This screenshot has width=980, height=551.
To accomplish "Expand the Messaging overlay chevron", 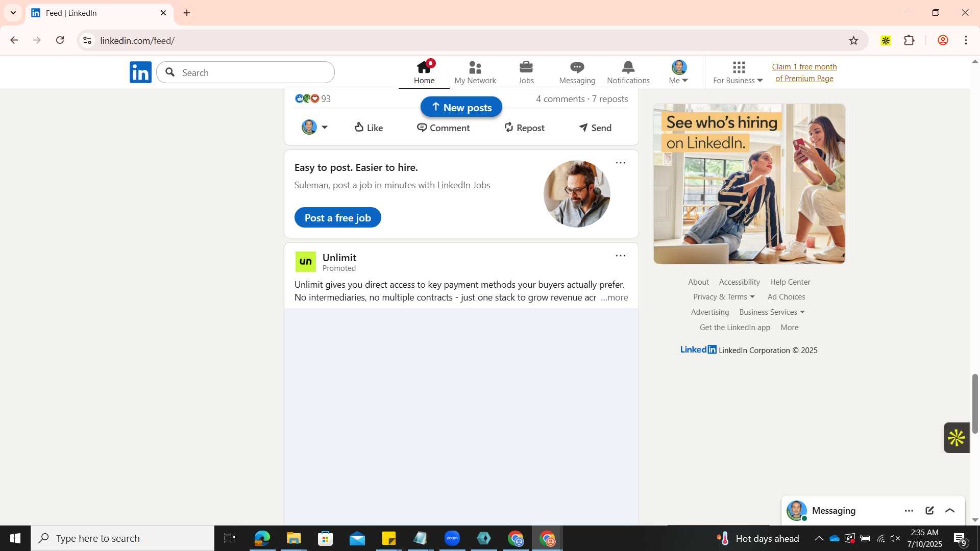I will tap(950, 511).
